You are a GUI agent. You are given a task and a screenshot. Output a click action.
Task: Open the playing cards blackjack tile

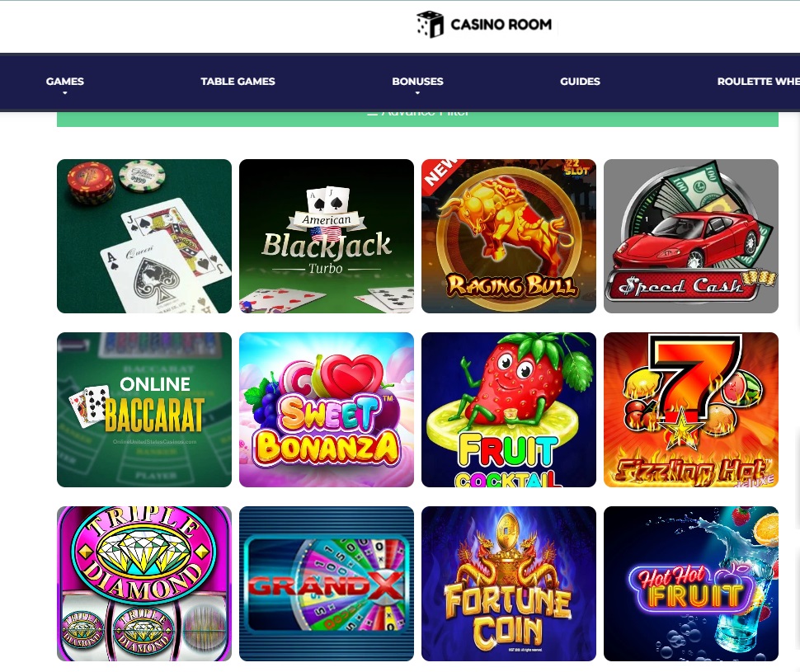coord(144,237)
